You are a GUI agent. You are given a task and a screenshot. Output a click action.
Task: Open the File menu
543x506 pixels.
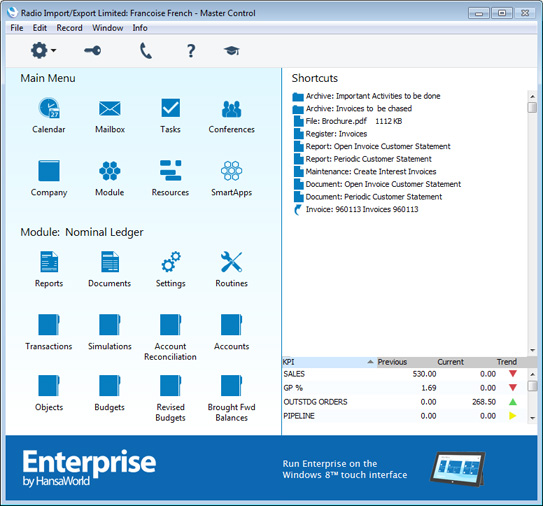[x=17, y=28]
